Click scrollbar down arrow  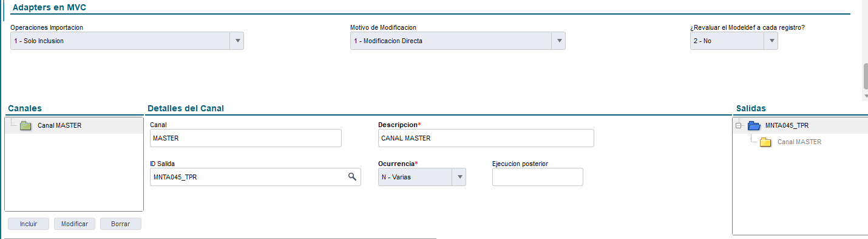[x=866, y=96]
